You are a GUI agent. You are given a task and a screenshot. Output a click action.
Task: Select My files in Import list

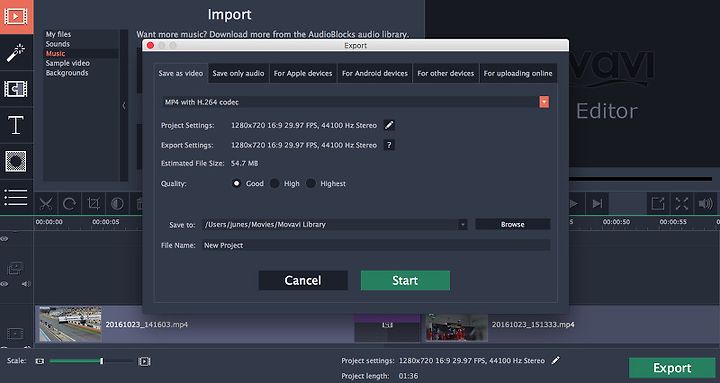[58, 34]
